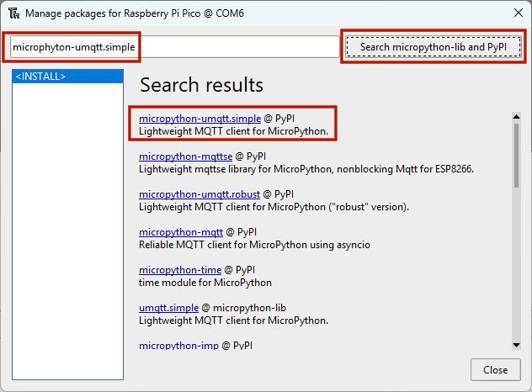This screenshot has height=392, width=532.
Task: Click the Search results heading
Action: click(201, 85)
